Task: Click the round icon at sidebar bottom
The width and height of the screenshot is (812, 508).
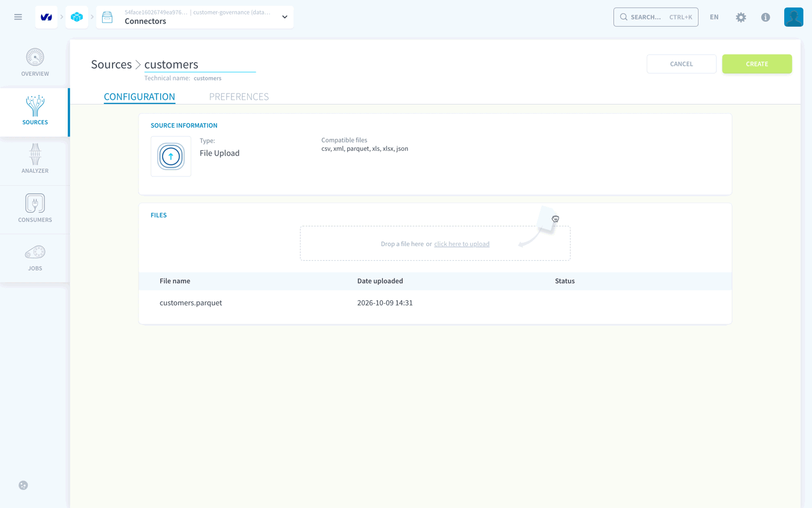Action: point(23,485)
